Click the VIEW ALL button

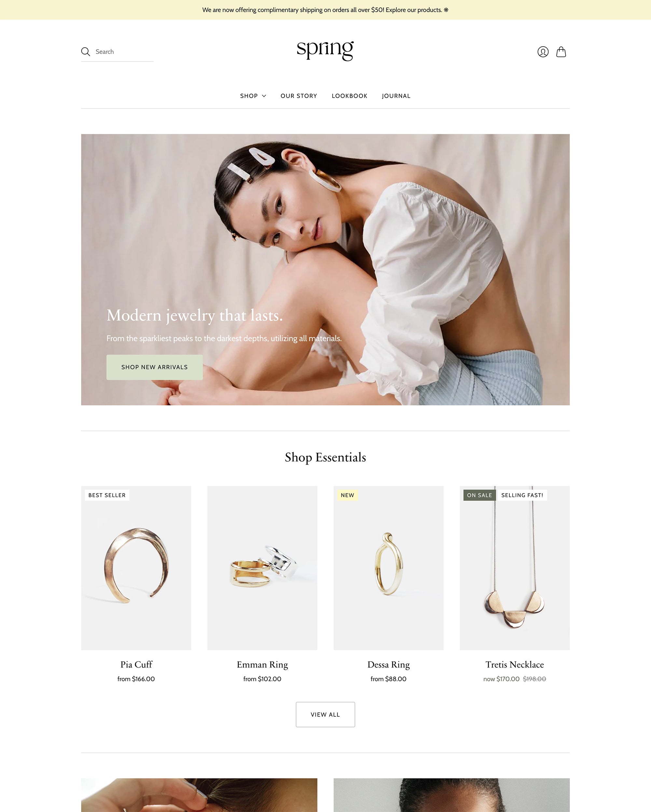[325, 714]
